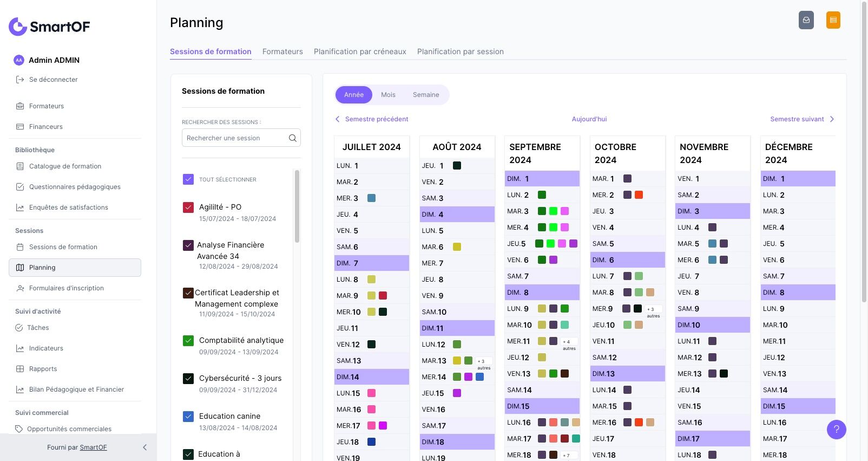Viewport: 868px width, 461px height.
Task: Click the Rapports table icon
Action: point(20,369)
